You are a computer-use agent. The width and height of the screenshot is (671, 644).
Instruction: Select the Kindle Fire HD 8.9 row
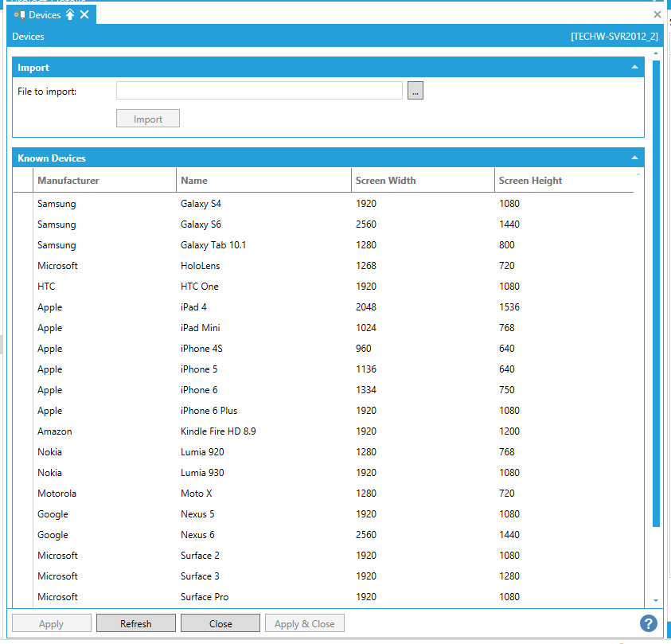218,431
